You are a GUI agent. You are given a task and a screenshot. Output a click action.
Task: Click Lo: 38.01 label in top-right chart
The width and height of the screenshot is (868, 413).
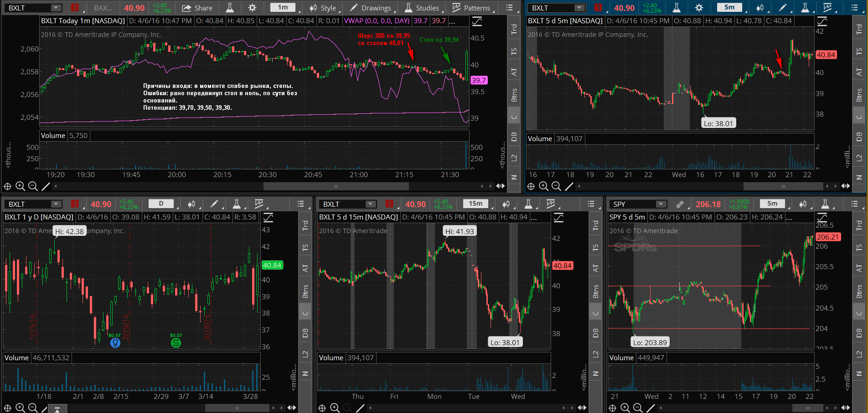(718, 123)
